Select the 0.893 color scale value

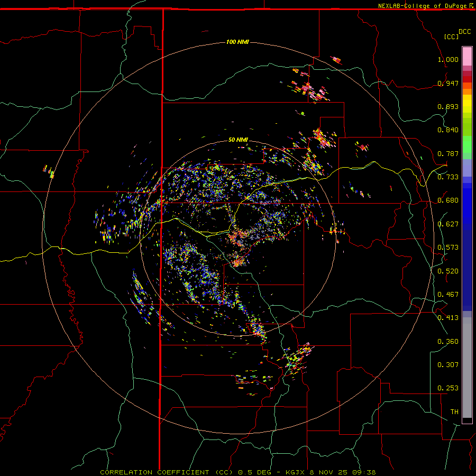coord(448,106)
